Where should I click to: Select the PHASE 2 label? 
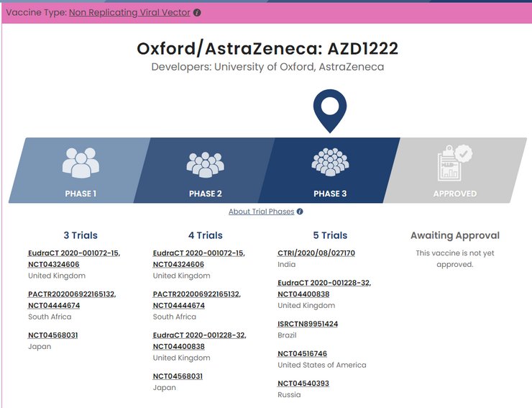click(x=206, y=194)
